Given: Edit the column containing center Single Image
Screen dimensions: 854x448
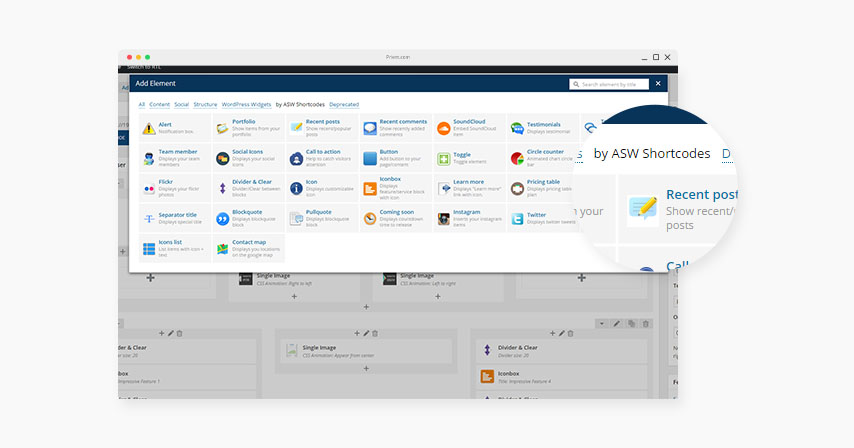Looking at the screenshot, I should pos(366,333).
